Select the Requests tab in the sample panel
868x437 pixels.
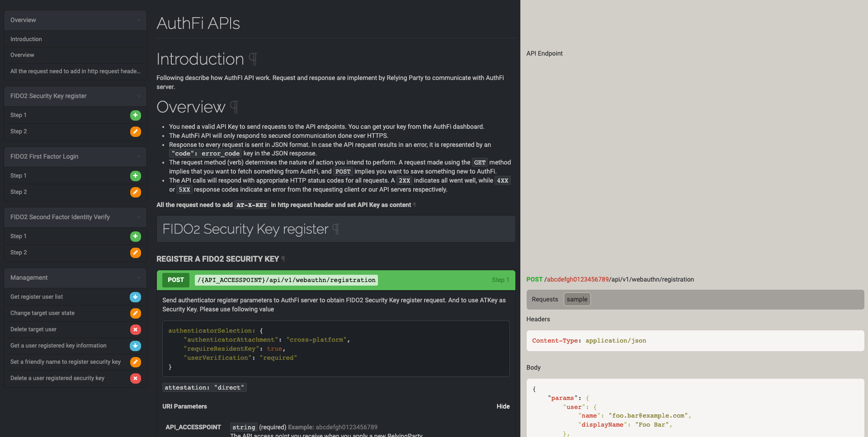(x=545, y=299)
